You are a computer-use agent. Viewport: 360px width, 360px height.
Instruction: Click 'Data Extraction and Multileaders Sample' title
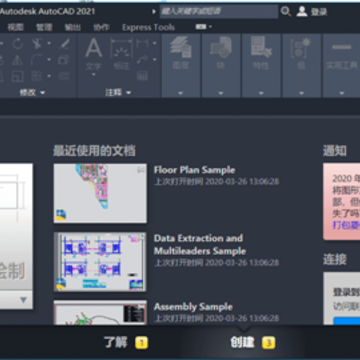200,245
